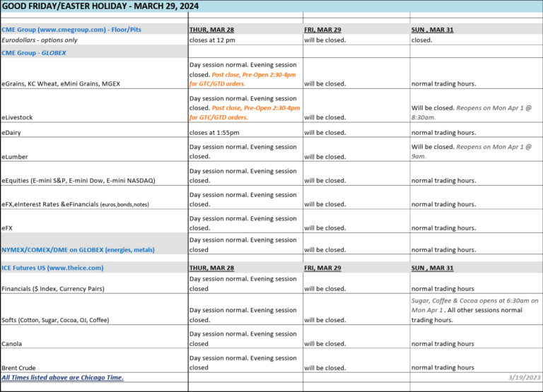Click the eLivestock Thursday 'Post close, Pre-Open' cell
The height and width of the screenshot is (392, 543).
pos(245,106)
